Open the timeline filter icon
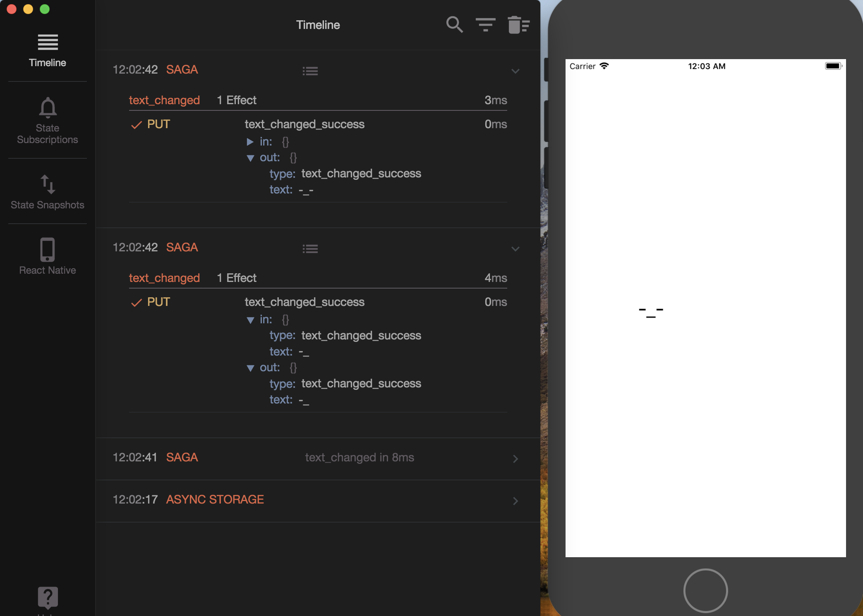The width and height of the screenshot is (863, 616). point(485,24)
